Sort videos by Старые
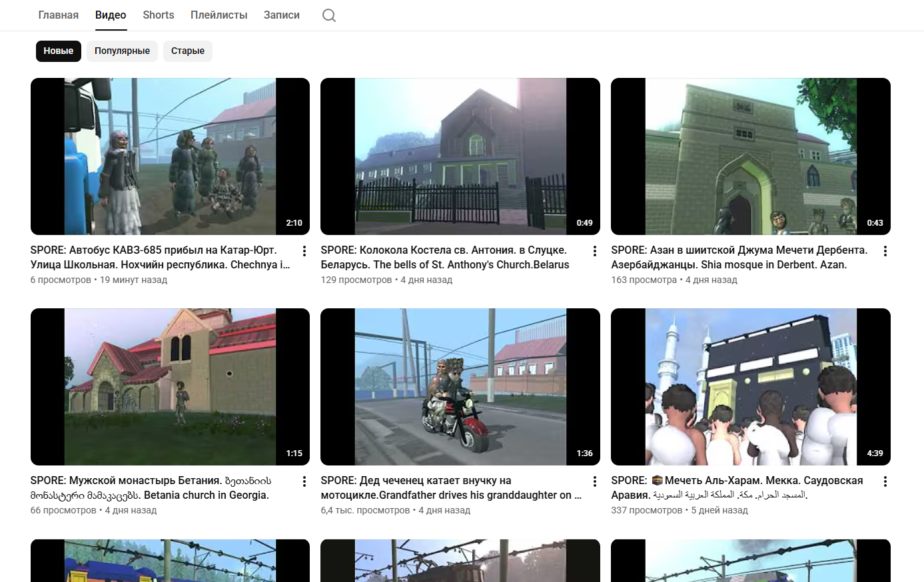This screenshot has height=582, width=924. click(x=188, y=51)
